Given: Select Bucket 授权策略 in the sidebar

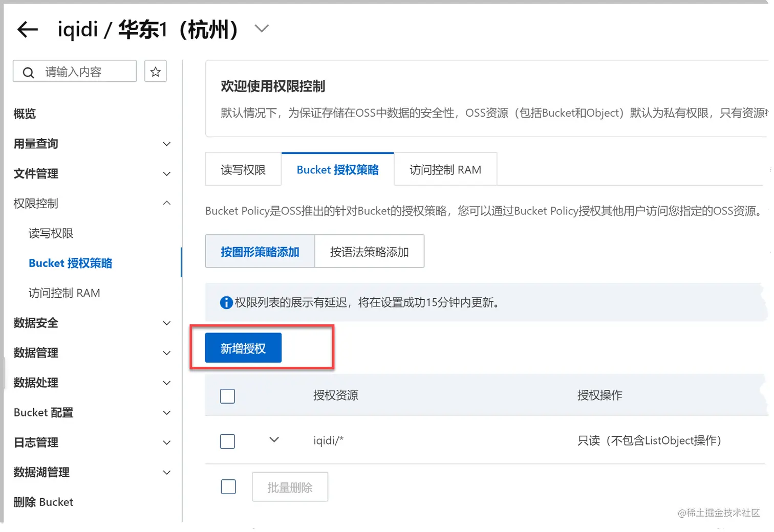Looking at the screenshot, I should click(70, 263).
